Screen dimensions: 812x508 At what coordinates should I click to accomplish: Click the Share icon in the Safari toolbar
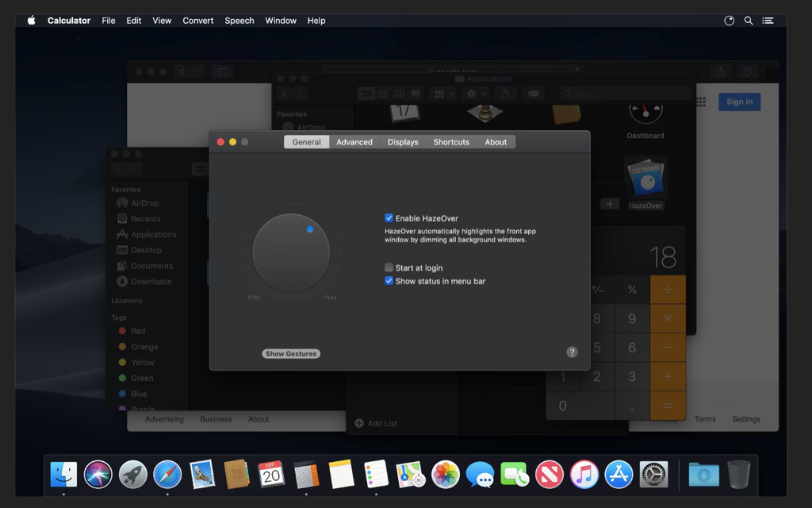(x=720, y=71)
